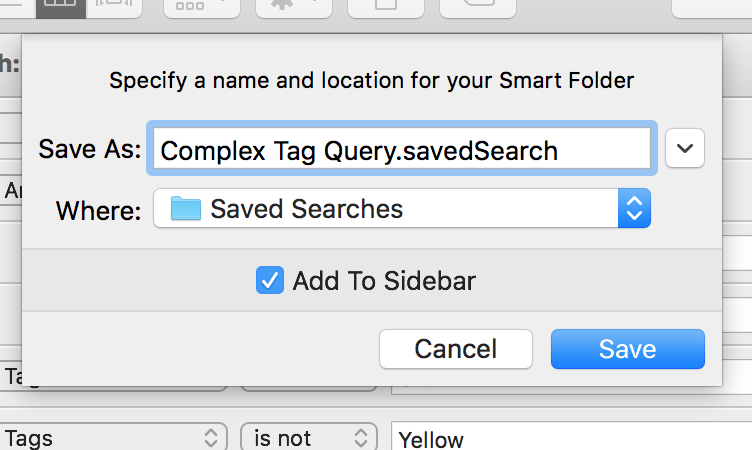
Task: Click the Share toolbar button
Action: click(x=386, y=9)
